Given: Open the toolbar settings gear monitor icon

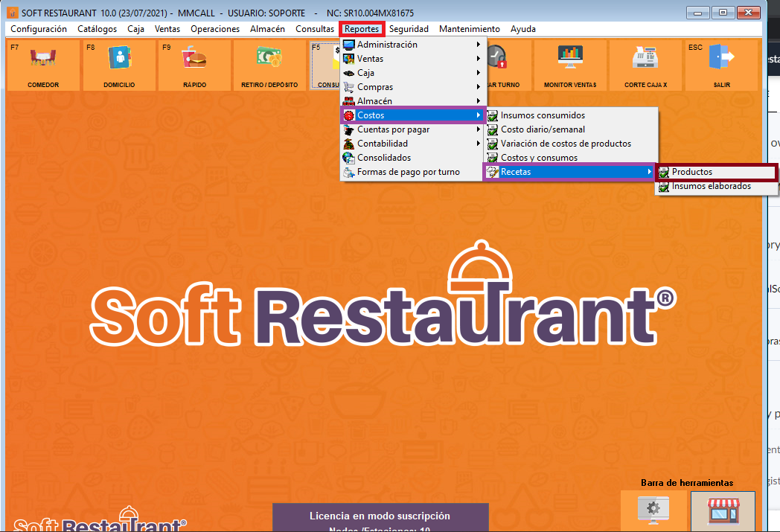Looking at the screenshot, I should pyautogui.click(x=653, y=509).
